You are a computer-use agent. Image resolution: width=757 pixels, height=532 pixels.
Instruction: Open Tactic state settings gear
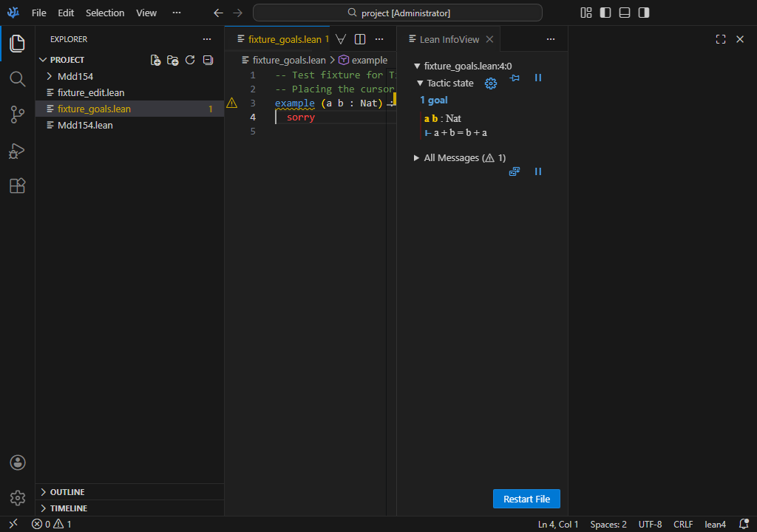coord(490,83)
